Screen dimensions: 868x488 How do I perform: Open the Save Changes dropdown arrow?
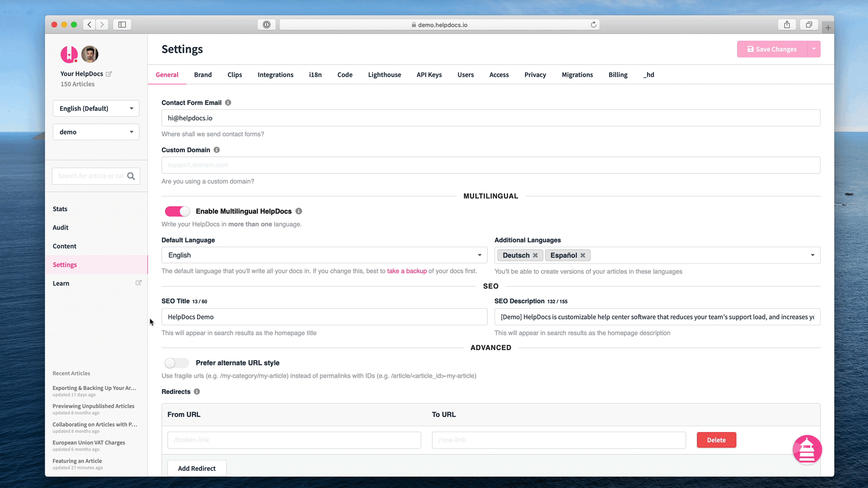click(x=814, y=49)
